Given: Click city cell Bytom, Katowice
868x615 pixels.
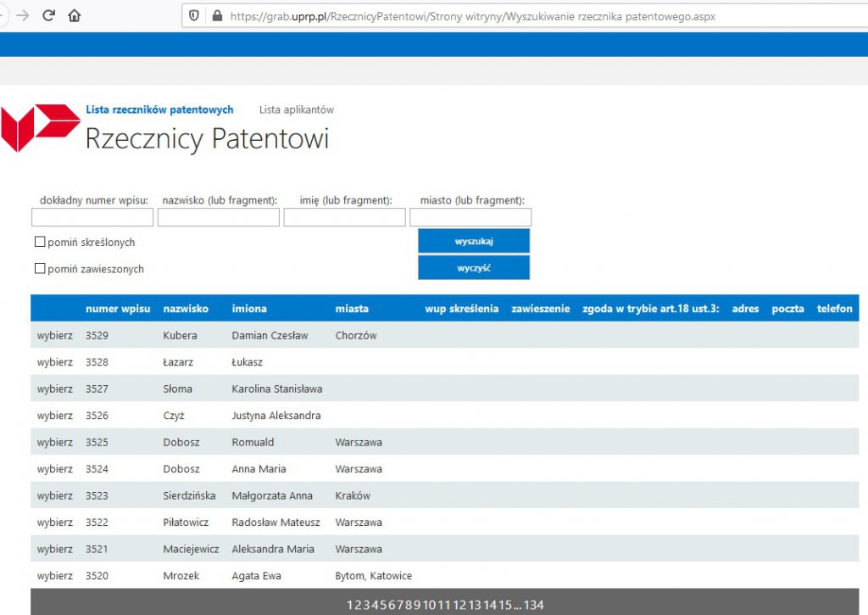Looking at the screenshot, I should click(374, 576).
